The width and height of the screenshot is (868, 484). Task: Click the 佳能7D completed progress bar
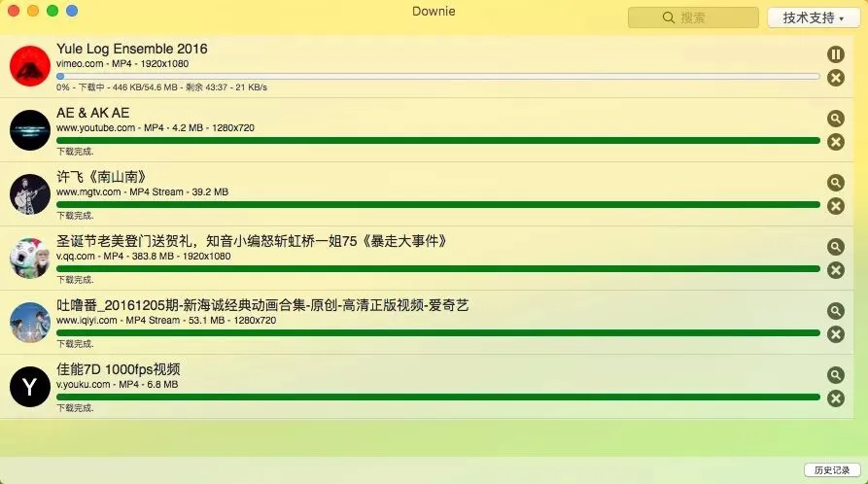pos(437,398)
